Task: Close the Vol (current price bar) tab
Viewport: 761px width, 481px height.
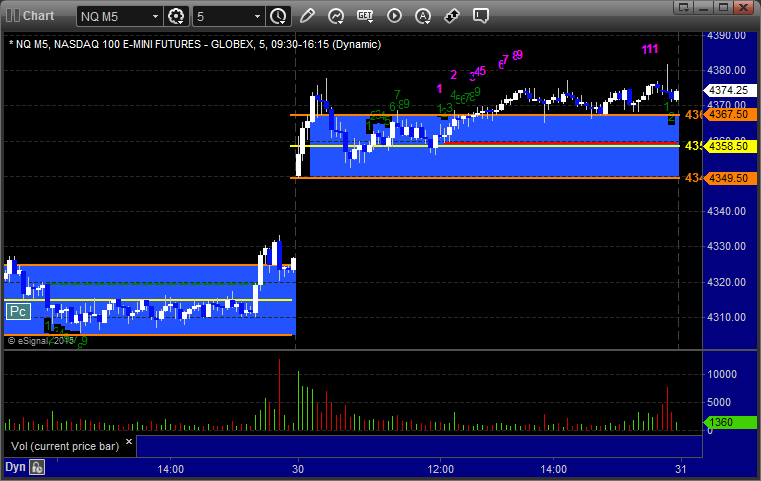Action: [x=129, y=442]
